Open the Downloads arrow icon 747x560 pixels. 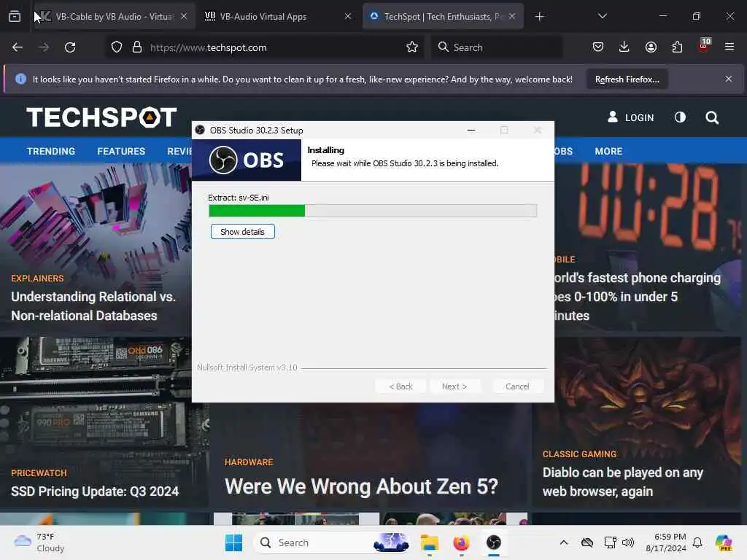[x=624, y=47]
